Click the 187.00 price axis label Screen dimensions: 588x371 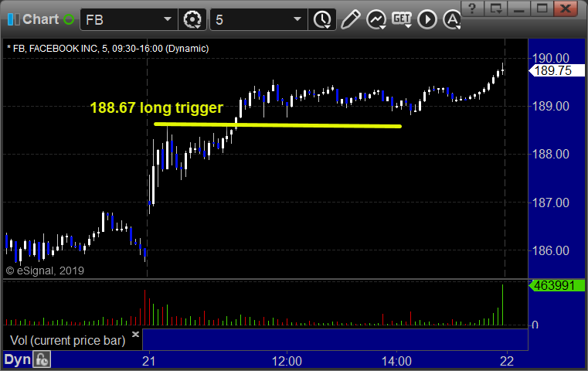click(551, 203)
